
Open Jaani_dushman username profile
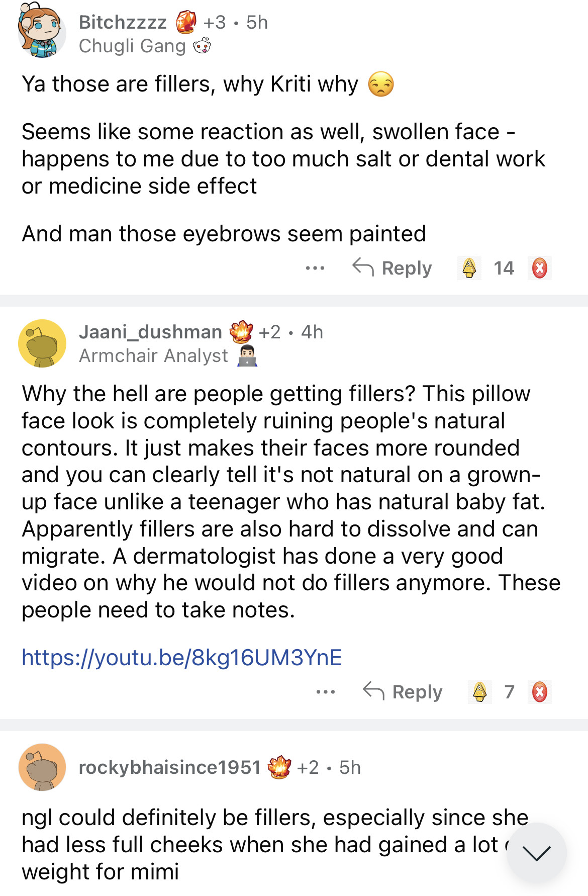(150, 332)
